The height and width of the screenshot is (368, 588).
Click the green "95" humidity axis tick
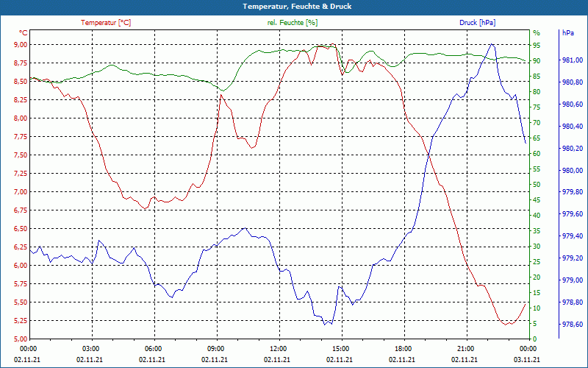point(537,46)
